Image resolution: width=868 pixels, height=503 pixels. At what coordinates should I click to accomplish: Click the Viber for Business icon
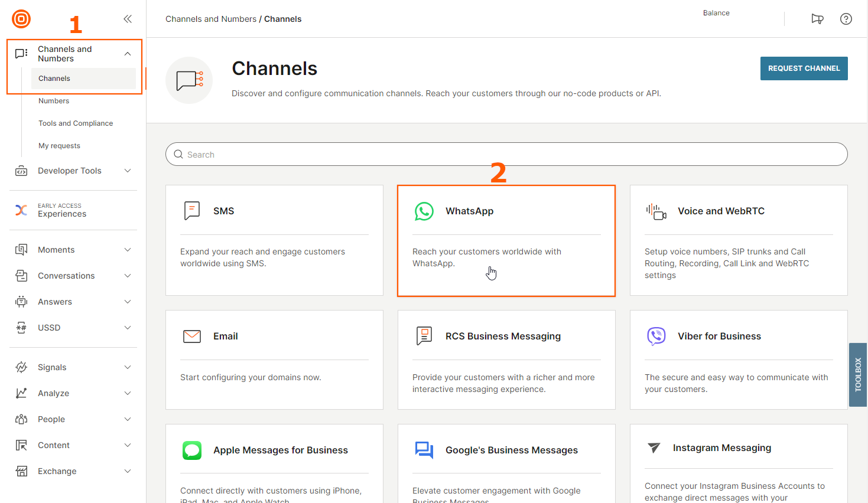pyautogui.click(x=656, y=336)
